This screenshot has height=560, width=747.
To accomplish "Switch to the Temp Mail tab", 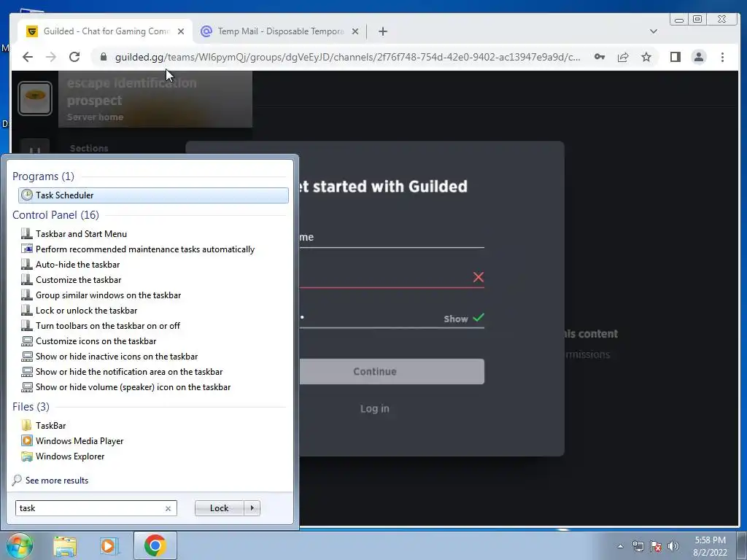I will (x=281, y=31).
